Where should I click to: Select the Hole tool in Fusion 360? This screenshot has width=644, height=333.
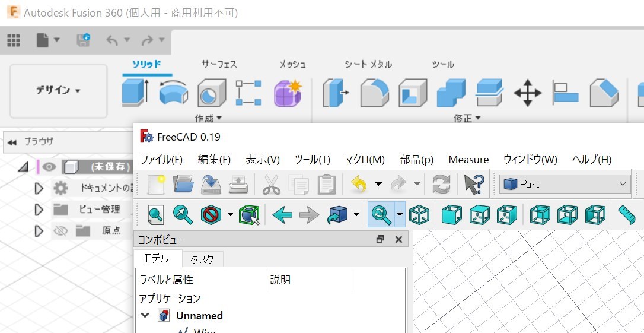212,93
